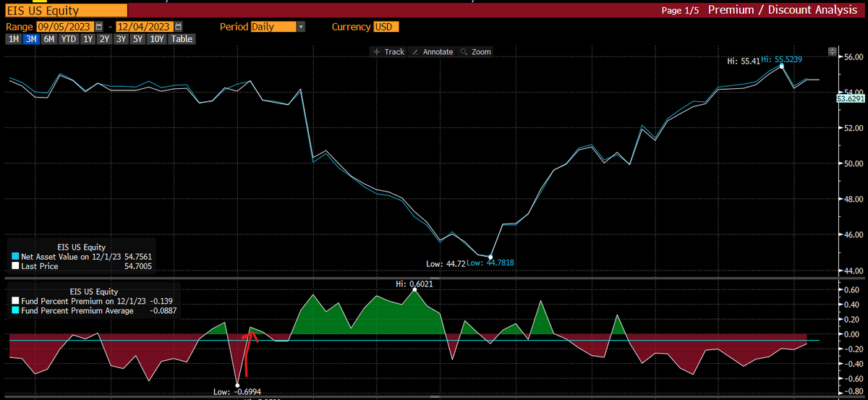Click the Net Asset Value legend swatch

[x=15, y=257]
